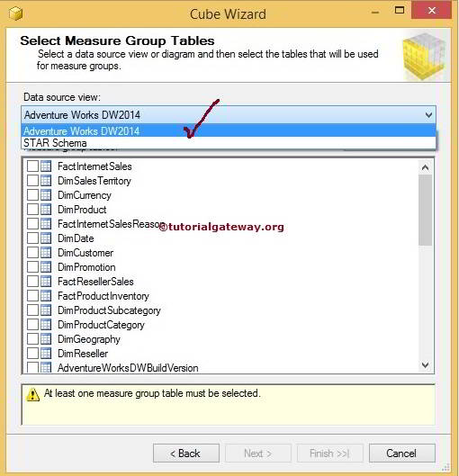Click the table icon beside DimSalesTerritory
The height and width of the screenshot is (476, 459).
(46, 181)
